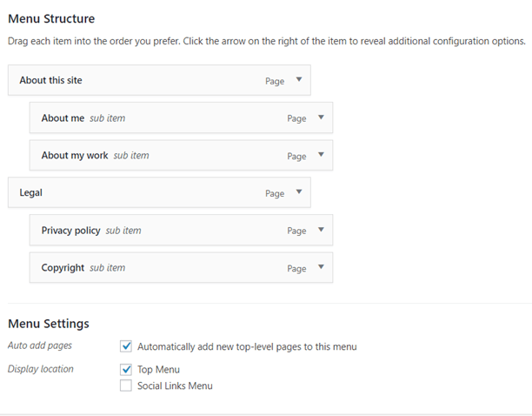The image size is (532, 416).
Task: Enable the Social Links Menu checkbox
Action: (x=126, y=386)
